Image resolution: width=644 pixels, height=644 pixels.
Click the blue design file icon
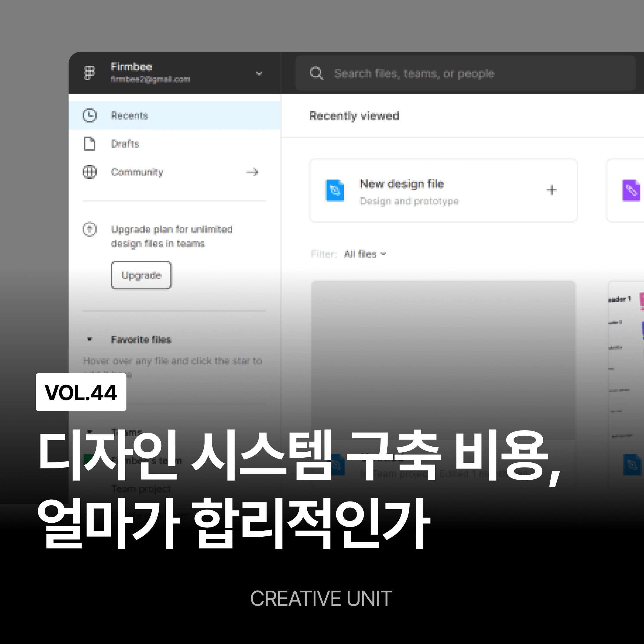tap(334, 190)
